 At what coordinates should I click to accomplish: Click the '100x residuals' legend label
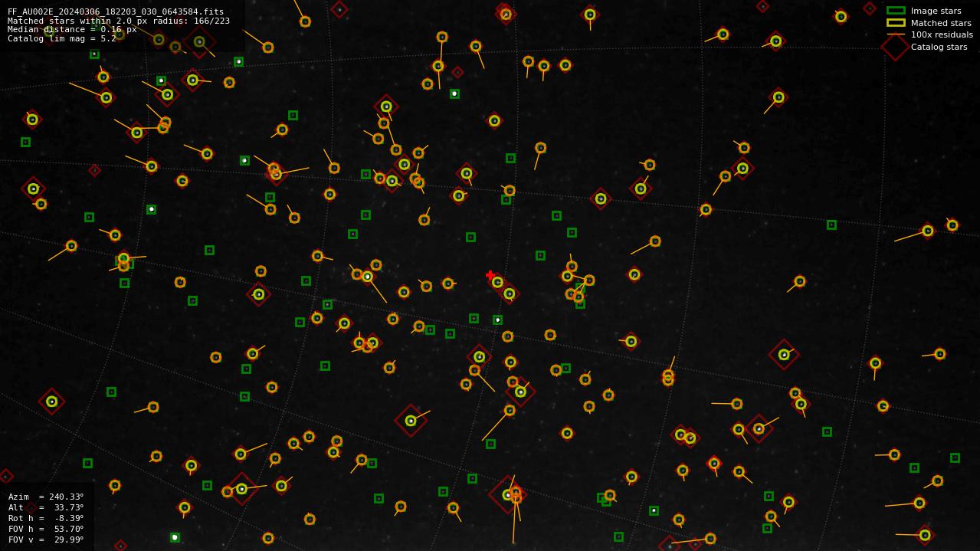942,34
